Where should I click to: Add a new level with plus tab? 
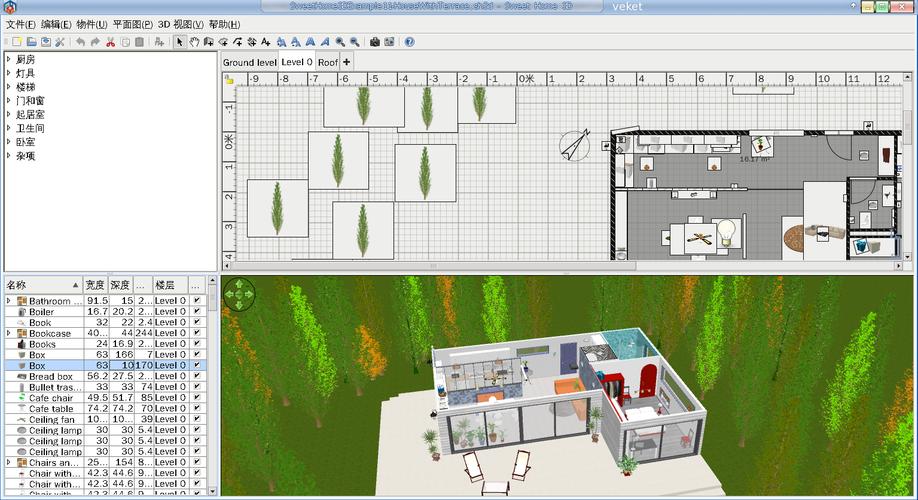(x=346, y=62)
